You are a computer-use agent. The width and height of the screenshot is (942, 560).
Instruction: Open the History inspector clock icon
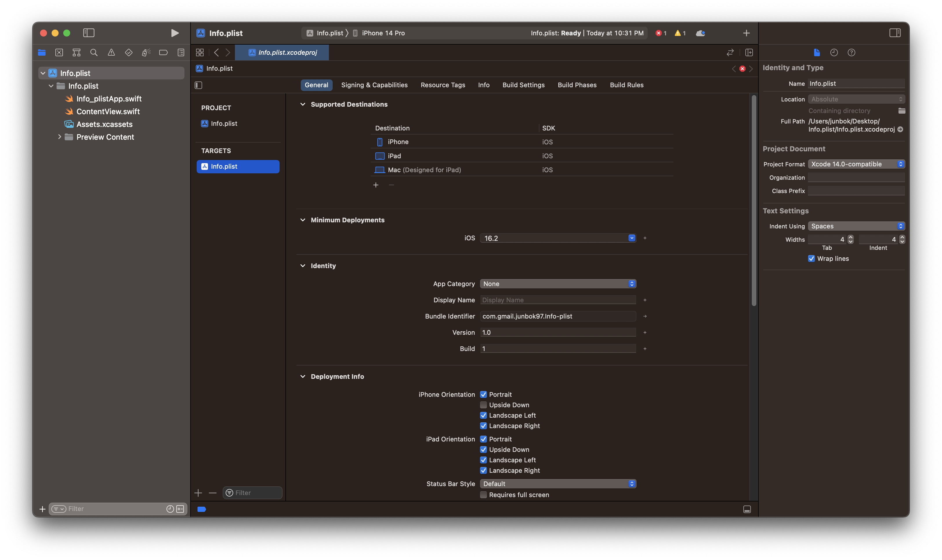click(x=834, y=52)
